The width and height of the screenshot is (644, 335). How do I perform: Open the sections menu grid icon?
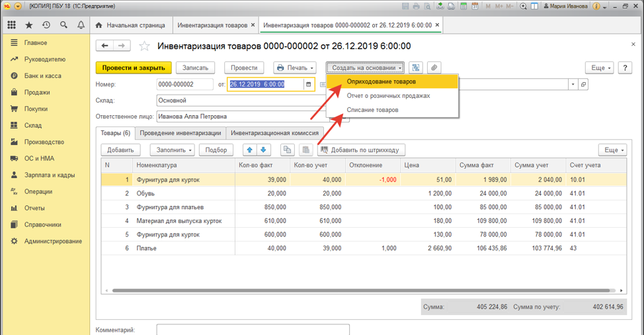[x=11, y=25]
